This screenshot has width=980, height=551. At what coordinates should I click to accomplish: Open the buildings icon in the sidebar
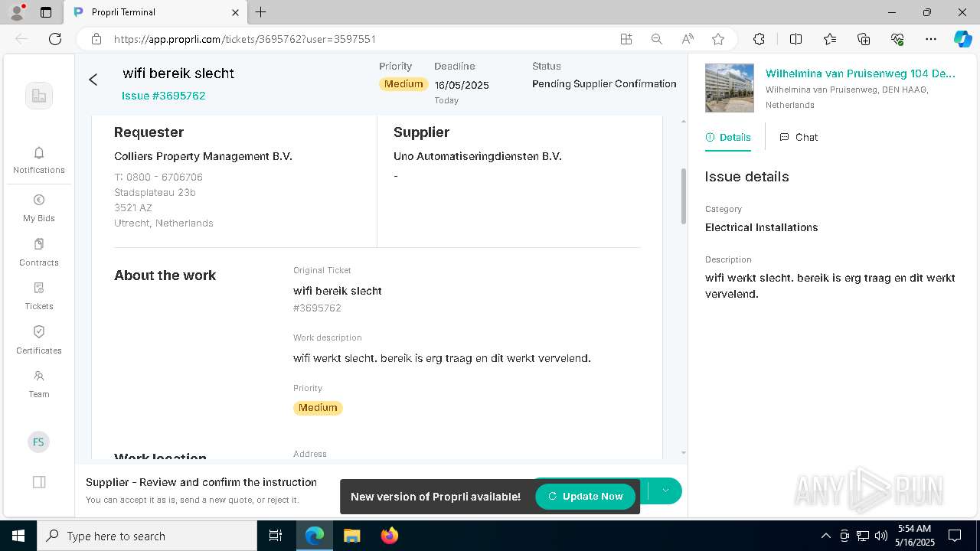[39, 96]
